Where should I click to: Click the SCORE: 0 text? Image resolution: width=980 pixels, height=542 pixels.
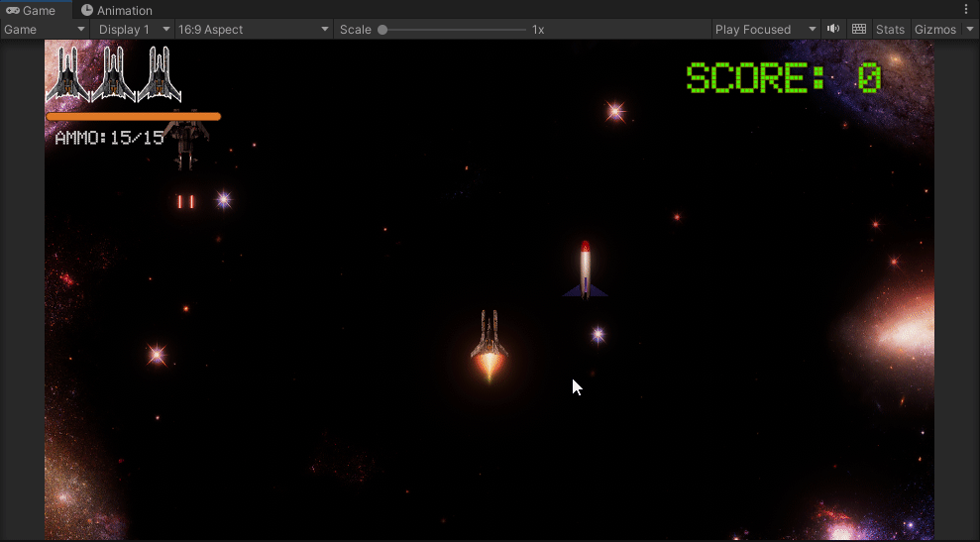784,77
